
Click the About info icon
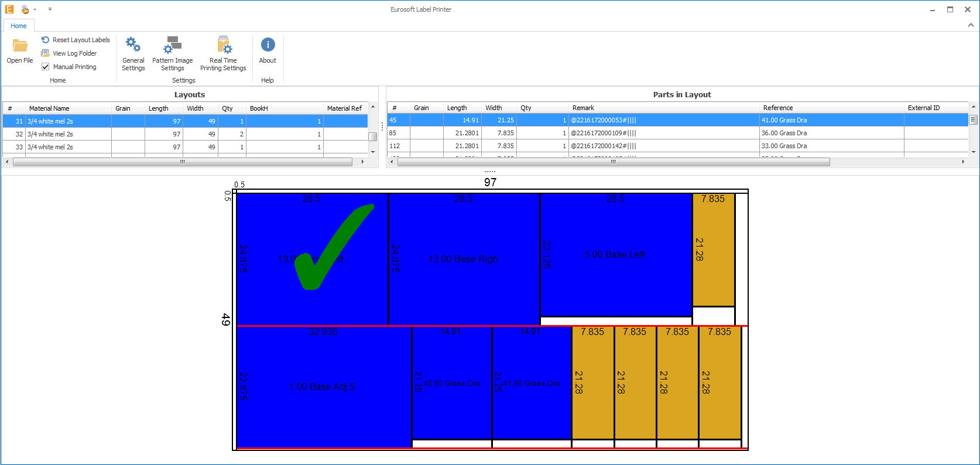[x=268, y=45]
